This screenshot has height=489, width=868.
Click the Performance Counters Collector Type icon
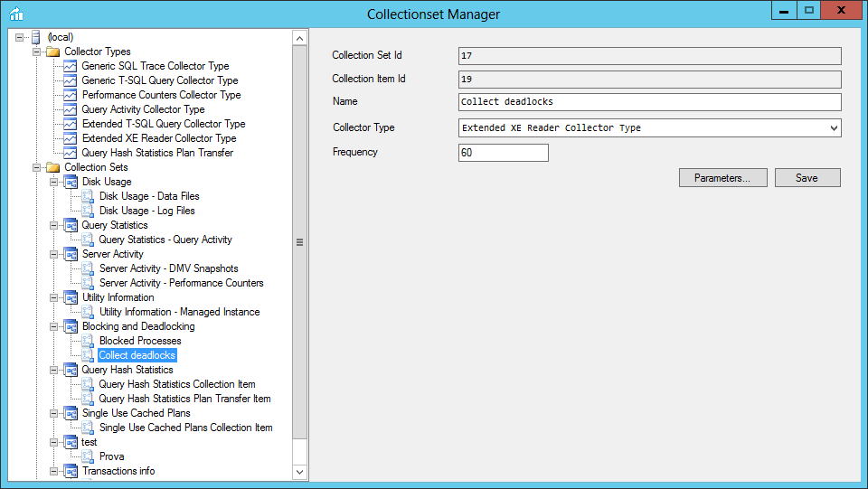[x=70, y=95]
